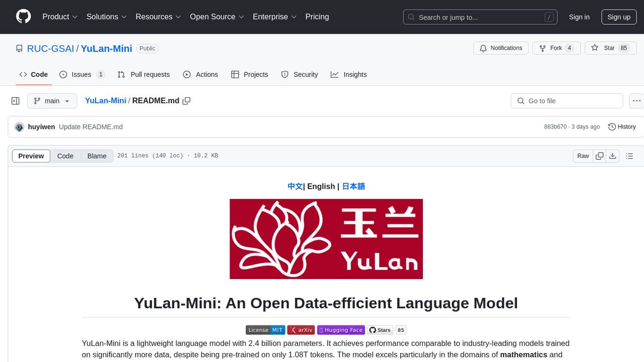Expand the Resources menu
Screen dimensions: 644x362
pyautogui.click(x=158, y=17)
